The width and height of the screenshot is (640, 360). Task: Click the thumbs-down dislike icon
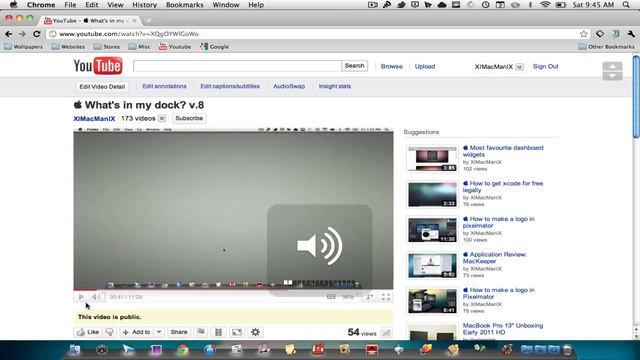pyautogui.click(x=109, y=332)
